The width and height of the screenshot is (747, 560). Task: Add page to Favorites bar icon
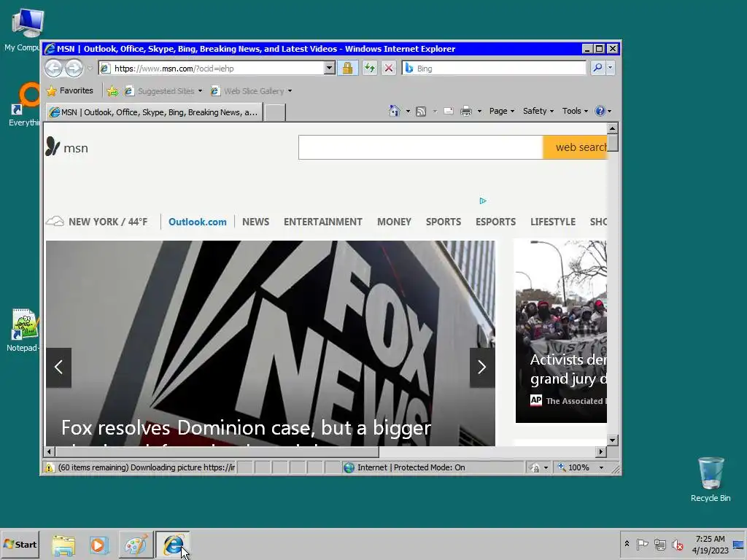point(112,91)
